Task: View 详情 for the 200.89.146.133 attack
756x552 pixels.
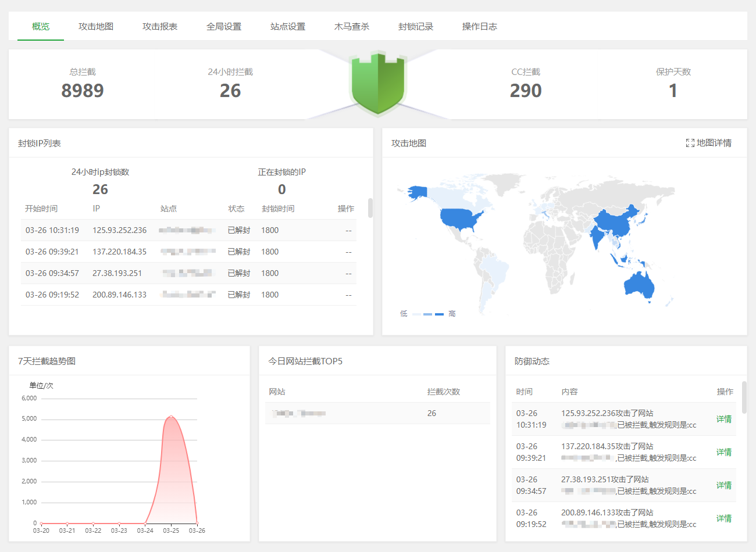Action: click(x=724, y=518)
